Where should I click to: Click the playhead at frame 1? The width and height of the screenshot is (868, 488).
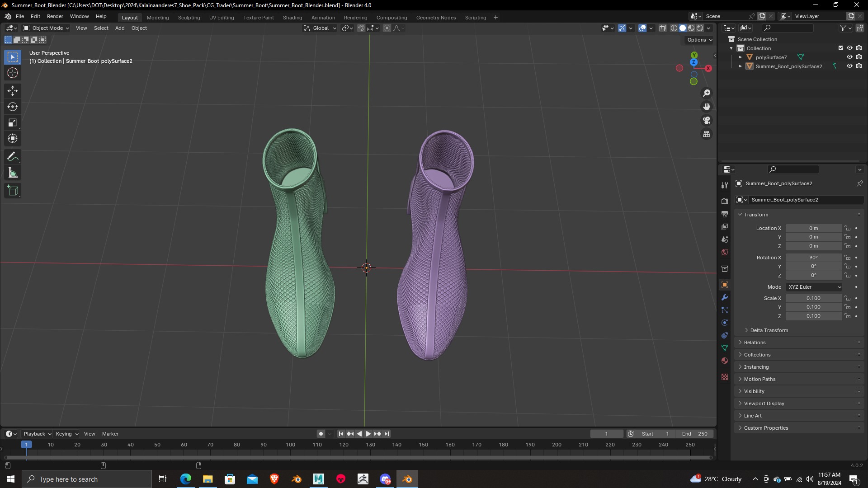[x=26, y=445]
